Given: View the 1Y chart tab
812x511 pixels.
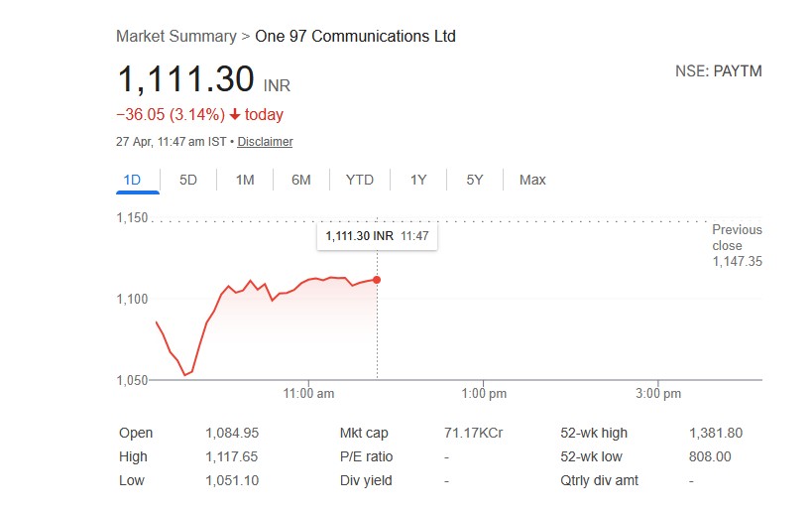Looking at the screenshot, I should pyautogui.click(x=418, y=180).
